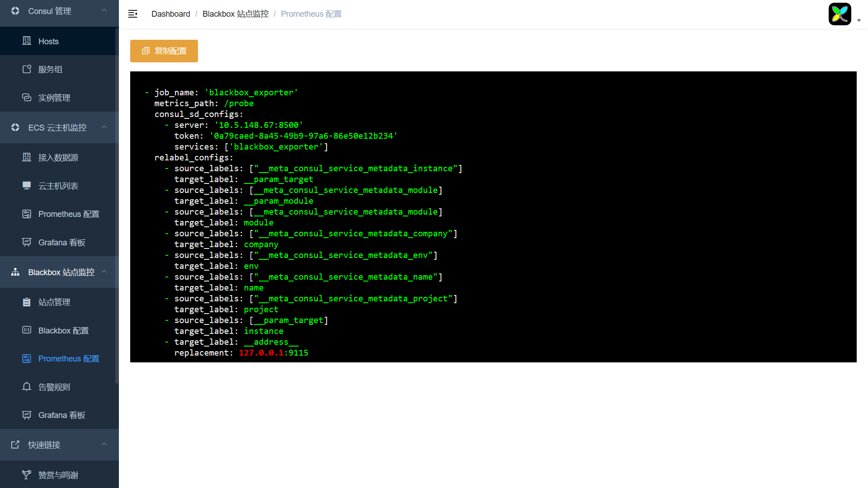The height and width of the screenshot is (488, 868).
Task: Click the 告警规则 bell icon
Action: click(27, 387)
